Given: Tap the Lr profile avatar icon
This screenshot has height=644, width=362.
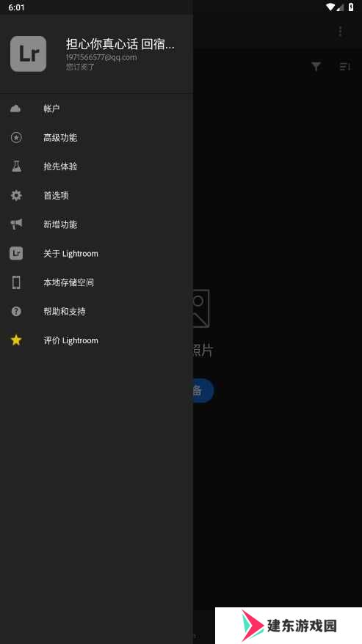Looking at the screenshot, I should coord(28,54).
